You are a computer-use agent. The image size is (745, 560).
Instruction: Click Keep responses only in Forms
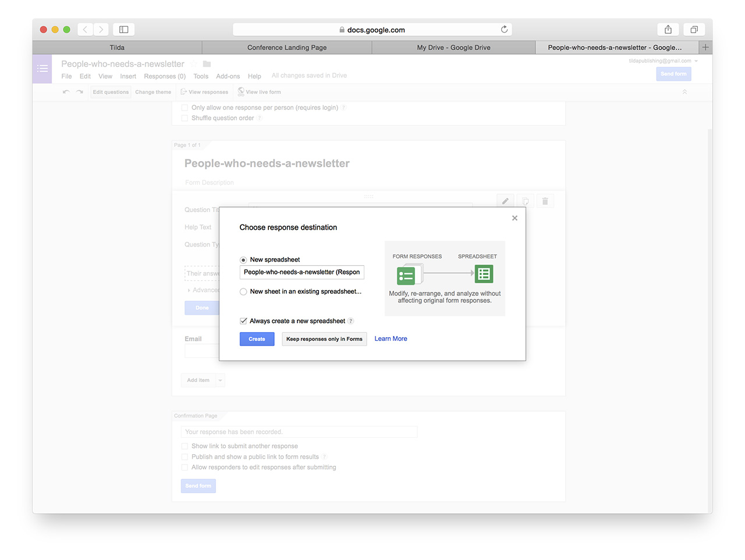coord(324,339)
